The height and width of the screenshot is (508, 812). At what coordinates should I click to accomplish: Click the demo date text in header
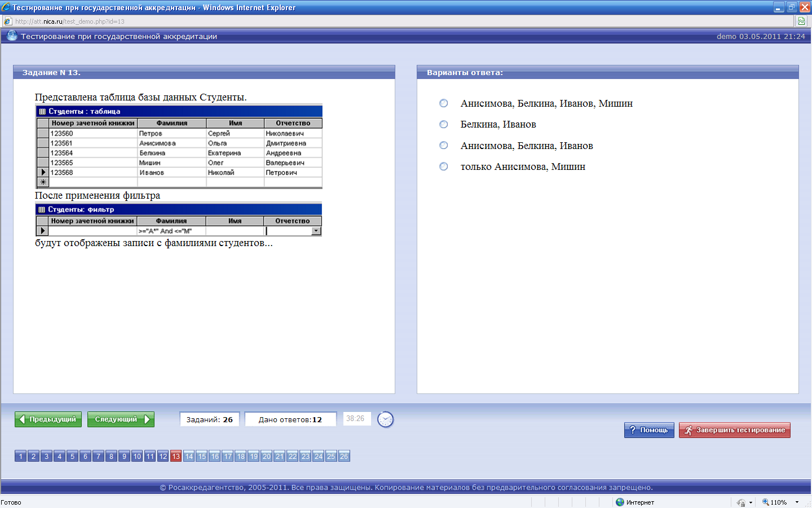[761, 36]
